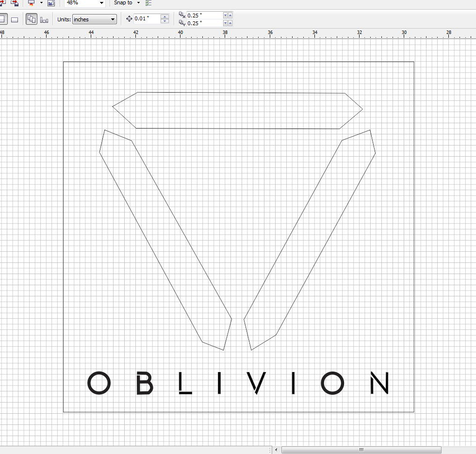
Task: Click the Application Launcher icon
Action: pos(32,3)
